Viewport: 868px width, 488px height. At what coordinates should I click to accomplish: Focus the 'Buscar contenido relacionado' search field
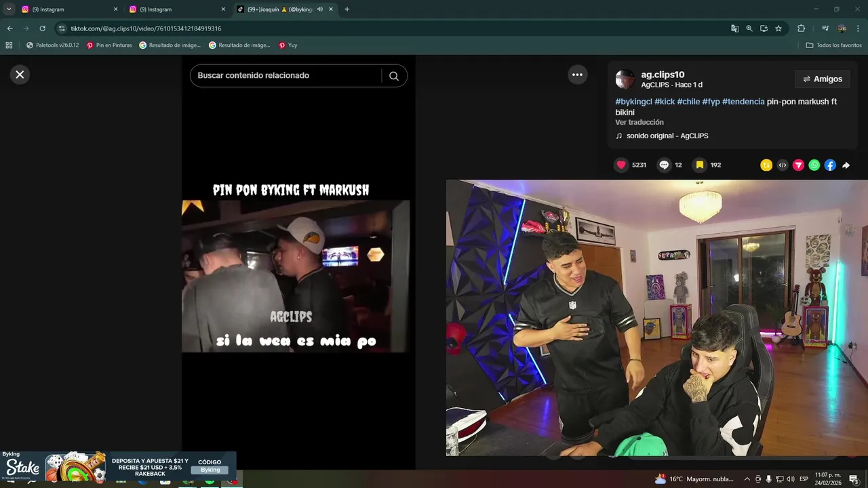[286, 75]
